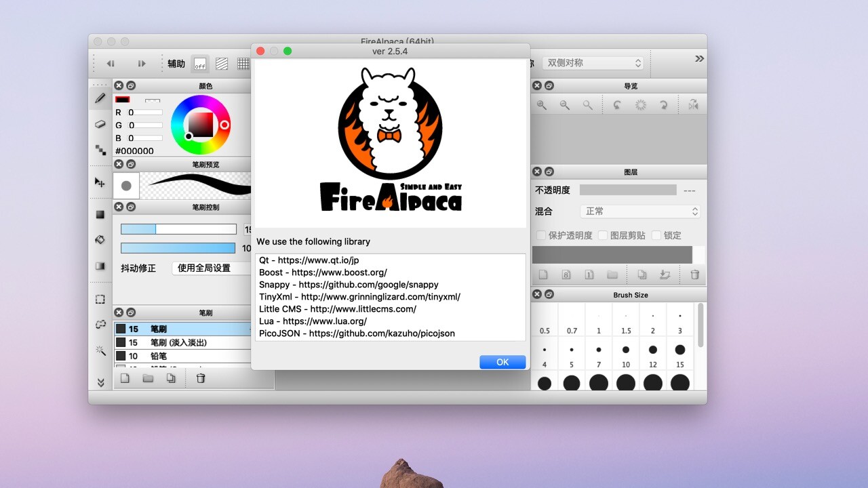Image resolution: width=868 pixels, height=488 pixels.
Task: Add brush folder in brush panel
Action: click(148, 378)
